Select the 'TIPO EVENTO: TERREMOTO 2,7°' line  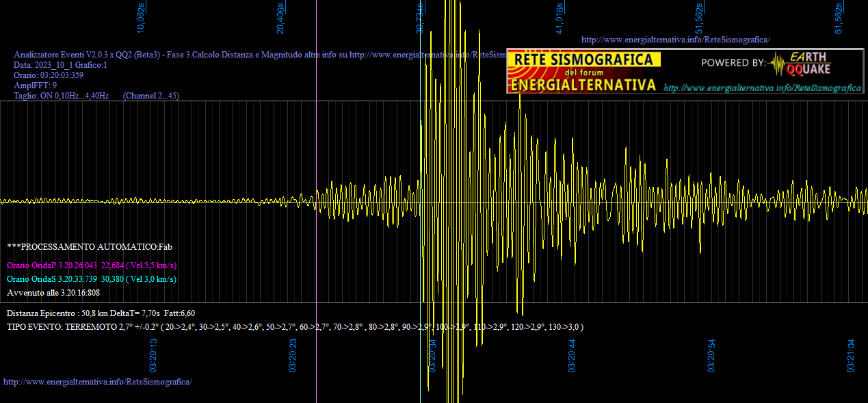pos(295,327)
